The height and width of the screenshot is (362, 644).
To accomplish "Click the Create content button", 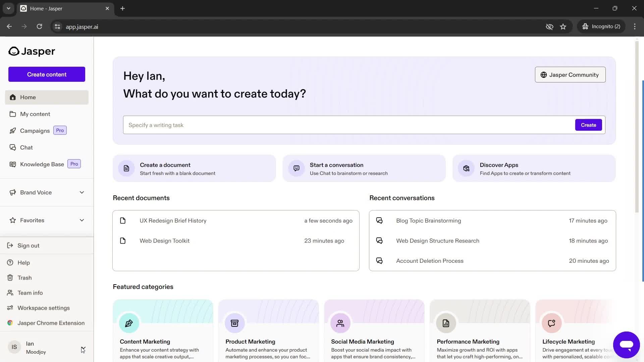I will (46, 74).
